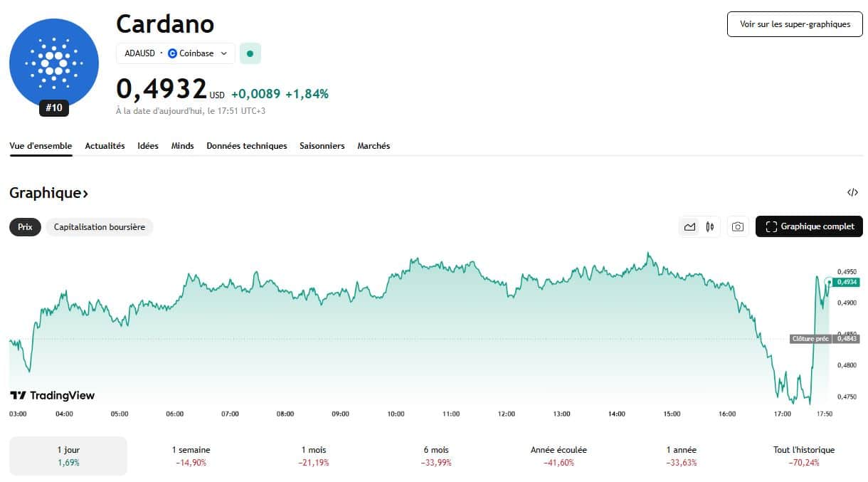
Task: Click the TradingView logo on chart
Action: (x=52, y=395)
